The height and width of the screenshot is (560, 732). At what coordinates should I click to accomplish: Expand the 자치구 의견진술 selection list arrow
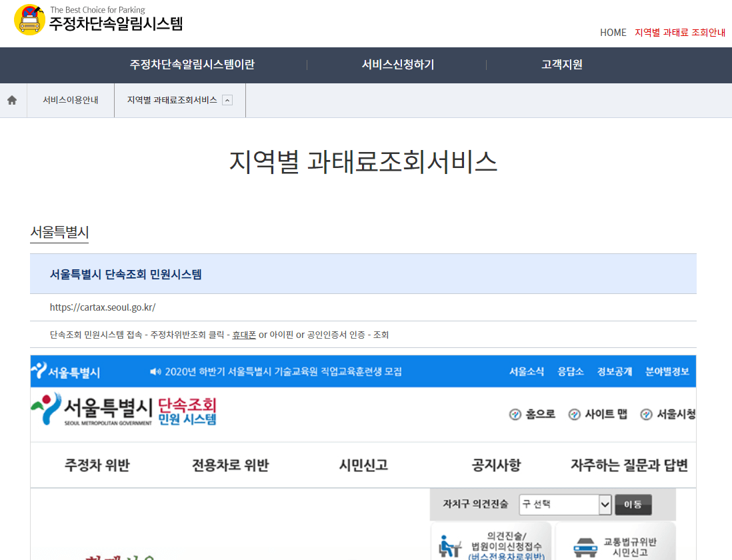pos(603,505)
